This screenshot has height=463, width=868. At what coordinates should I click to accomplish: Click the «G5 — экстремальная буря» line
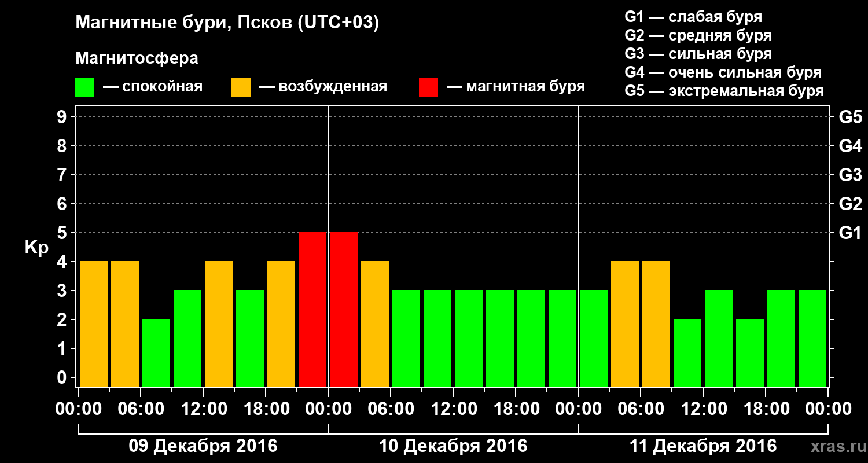coord(724,91)
